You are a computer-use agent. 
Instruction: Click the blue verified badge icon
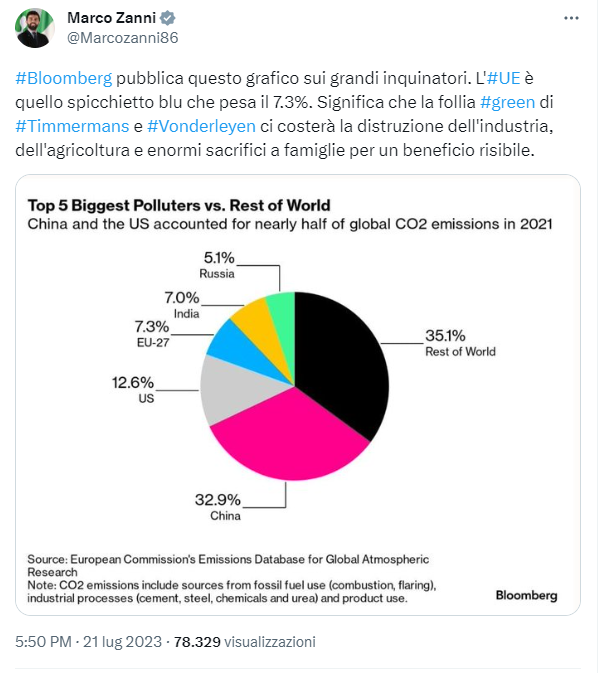click(x=168, y=18)
